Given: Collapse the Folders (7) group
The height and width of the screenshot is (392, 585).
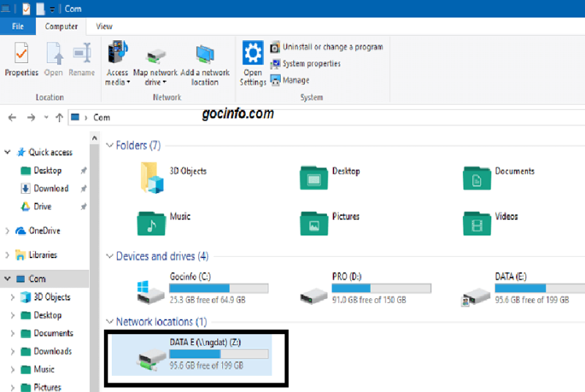Looking at the screenshot, I should pos(110,145).
